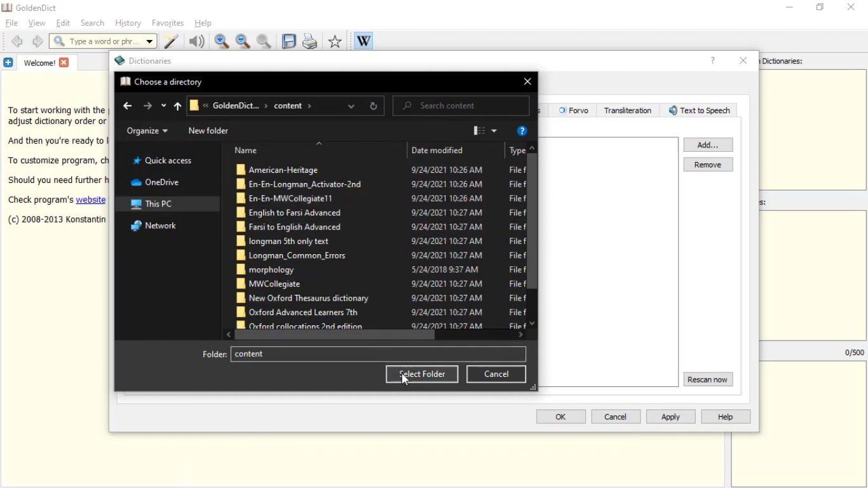This screenshot has width=868, height=488.
Task: Click the change view layout icon
Action: tap(480, 131)
